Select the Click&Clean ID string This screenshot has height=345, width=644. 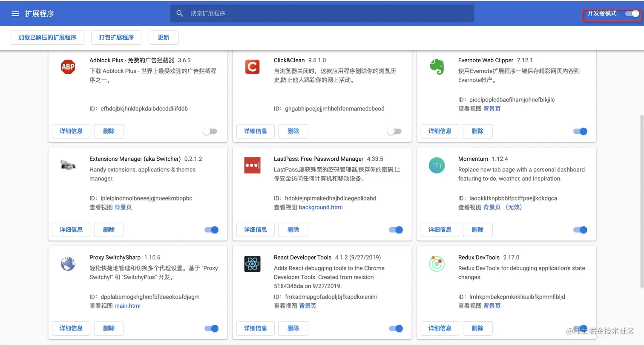coord(335,109)
